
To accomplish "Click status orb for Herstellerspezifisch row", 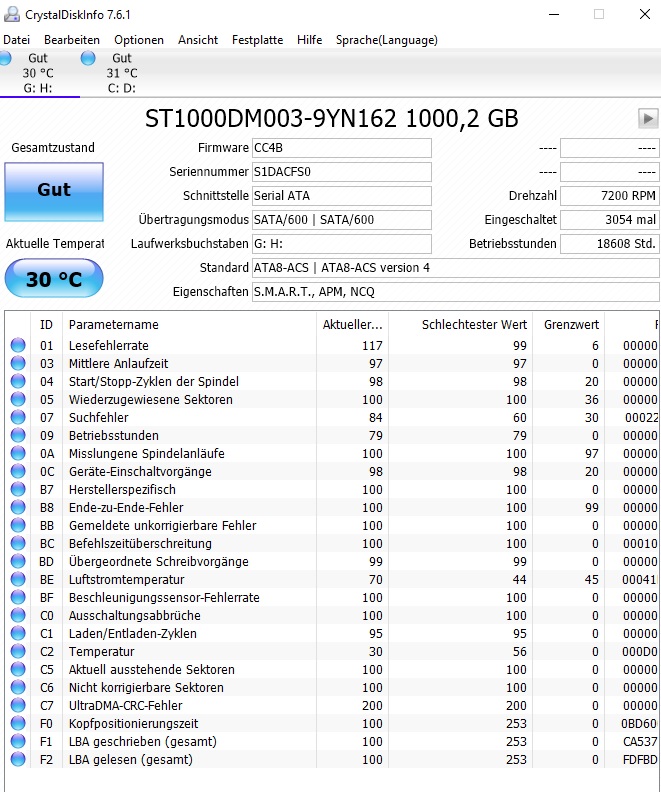I will 18,489.
